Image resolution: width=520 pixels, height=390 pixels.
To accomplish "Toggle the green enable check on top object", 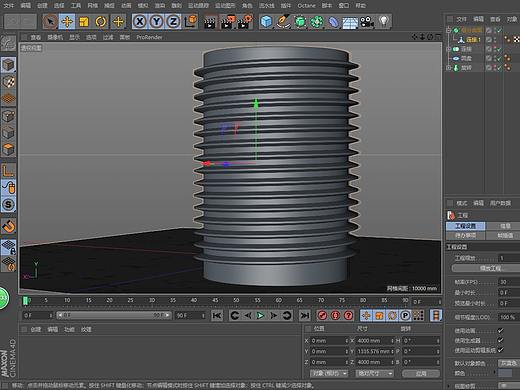I will click(499, 30).
